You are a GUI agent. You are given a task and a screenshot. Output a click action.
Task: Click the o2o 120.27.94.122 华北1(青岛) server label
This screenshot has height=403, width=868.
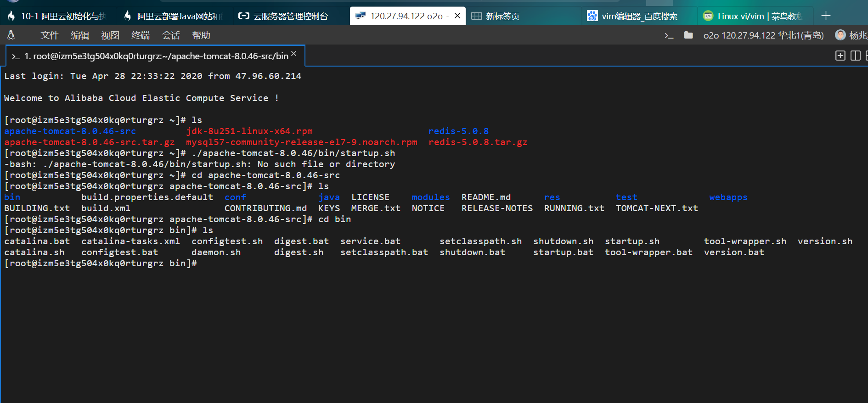pyautogui.click(x=763, y=35)
